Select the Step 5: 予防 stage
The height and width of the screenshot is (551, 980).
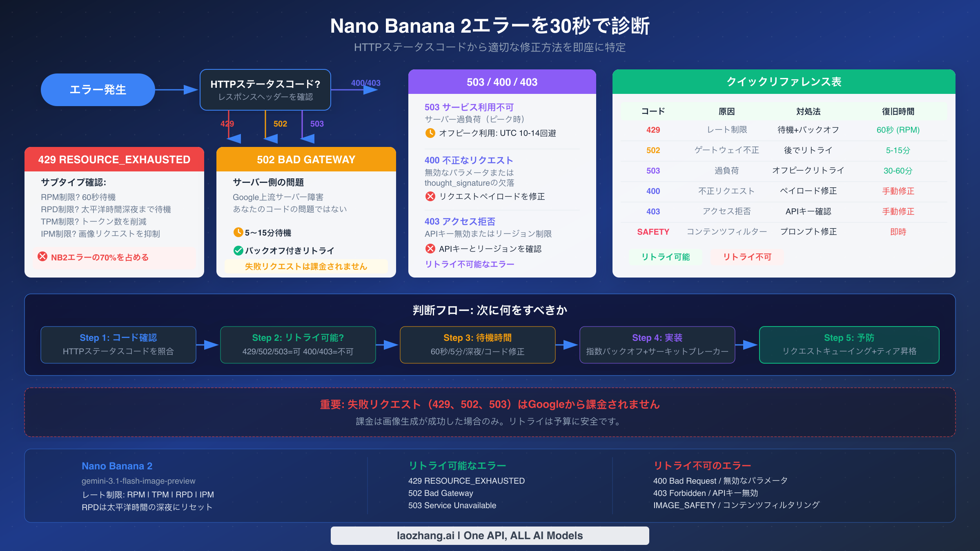(x=849, y=344)
